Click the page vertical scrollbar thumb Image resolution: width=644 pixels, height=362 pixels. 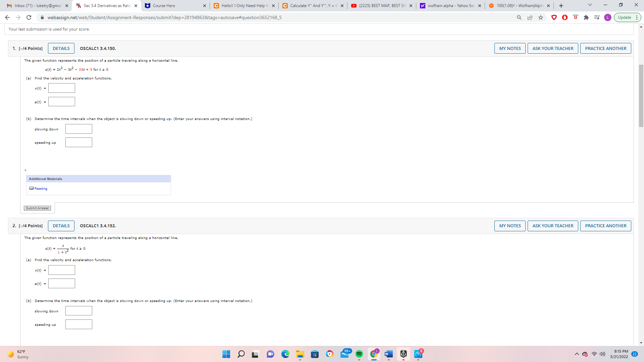pyautogui.click(x=641, y=96)
